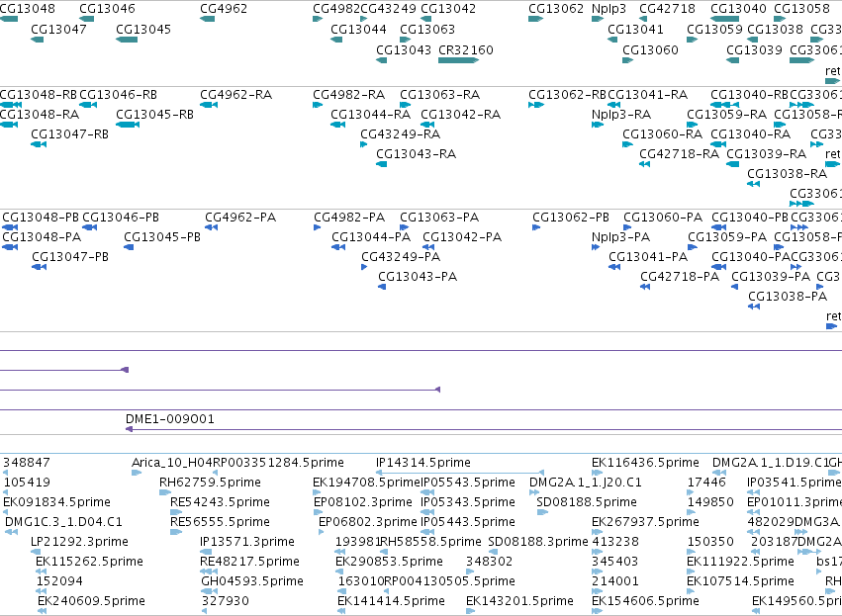Open the CG13044 gene label
This screenshot has height=616, width=842.
coord(358,29)
